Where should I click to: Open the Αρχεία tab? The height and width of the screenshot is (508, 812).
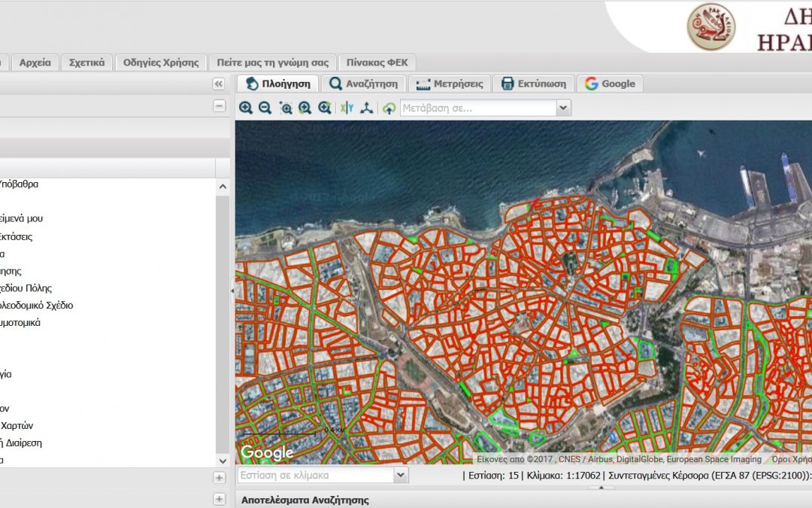(35, 62)
